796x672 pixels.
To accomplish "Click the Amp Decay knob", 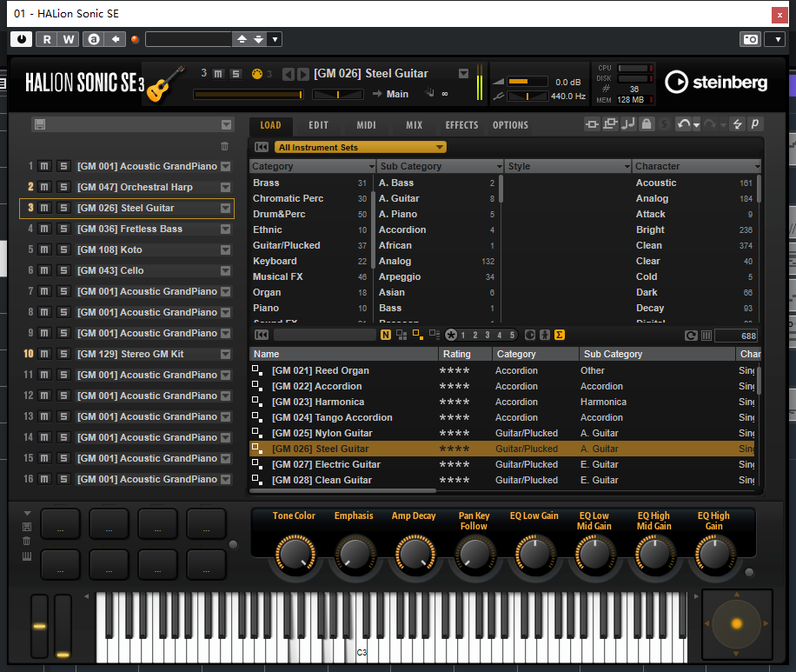I will pyautogui.click(x=415, y=554).
